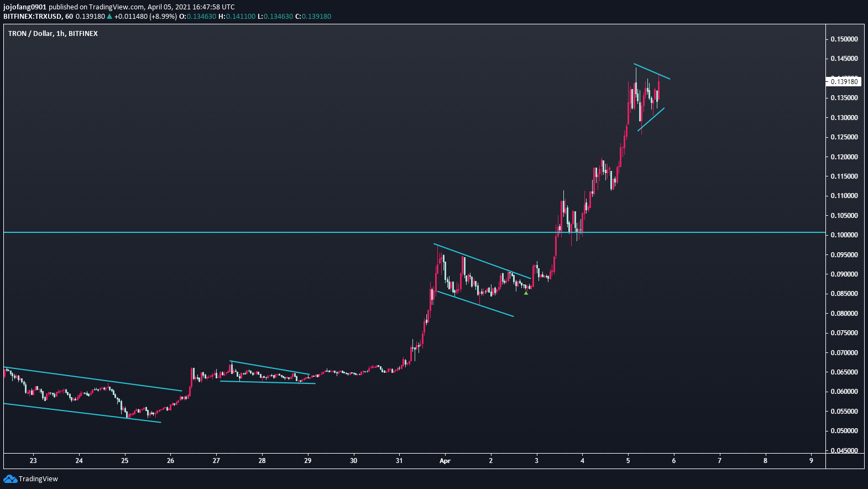The width and height of the screenshot is (868, 489).
Task: Click the price axis label 0.045000
Action: click(844, 451)
